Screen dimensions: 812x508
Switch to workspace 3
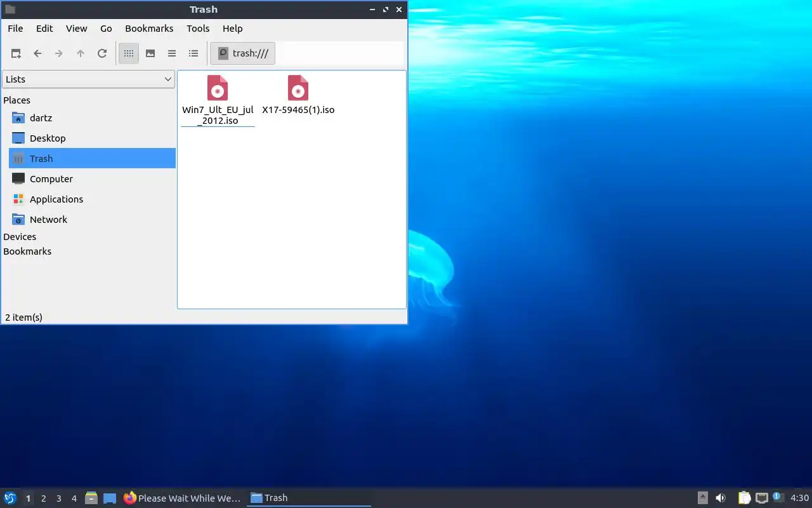(58, 498)
